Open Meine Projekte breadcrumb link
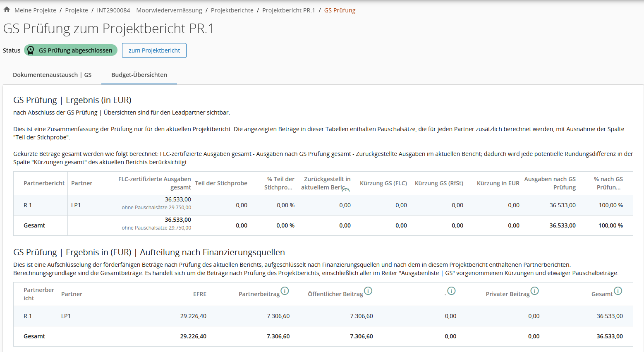This screenshot has height=352, width=644. tap(35, 10)
